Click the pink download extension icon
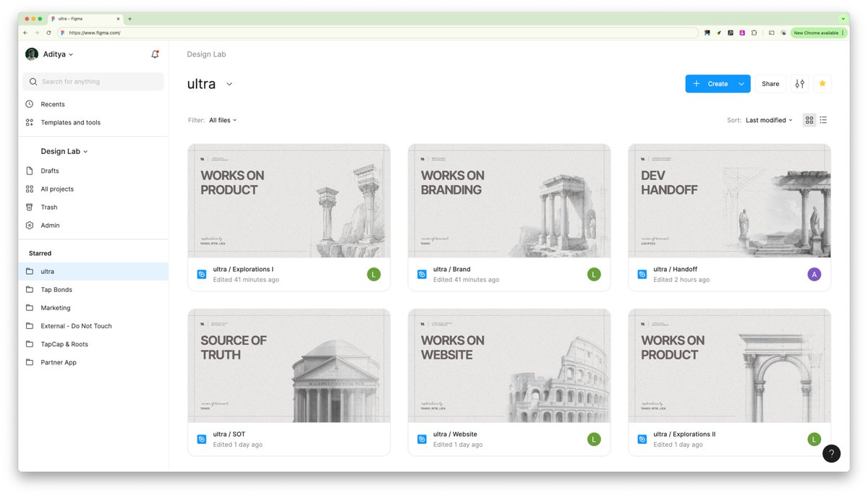The height and width of the screenshot is (496, 868). (x=742, y=33)
